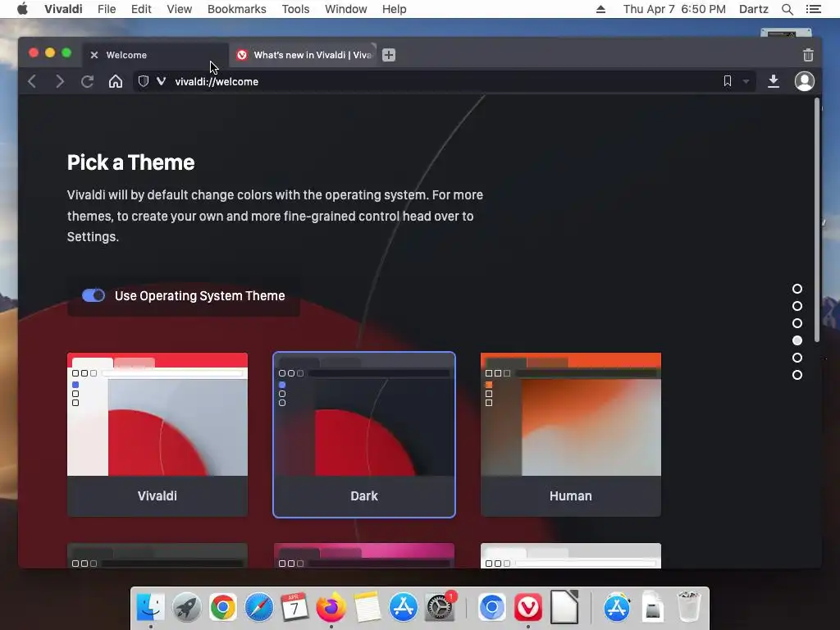The image size is (840, 630).
Task: Open Calendar from the Dock
Action: coord(294,608)
